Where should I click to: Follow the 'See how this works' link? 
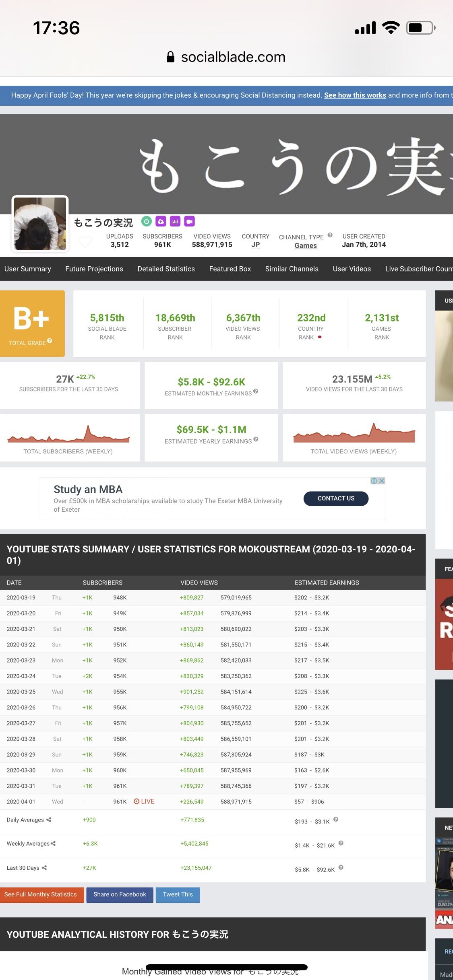pyautogui.click(x=355, y=95)
